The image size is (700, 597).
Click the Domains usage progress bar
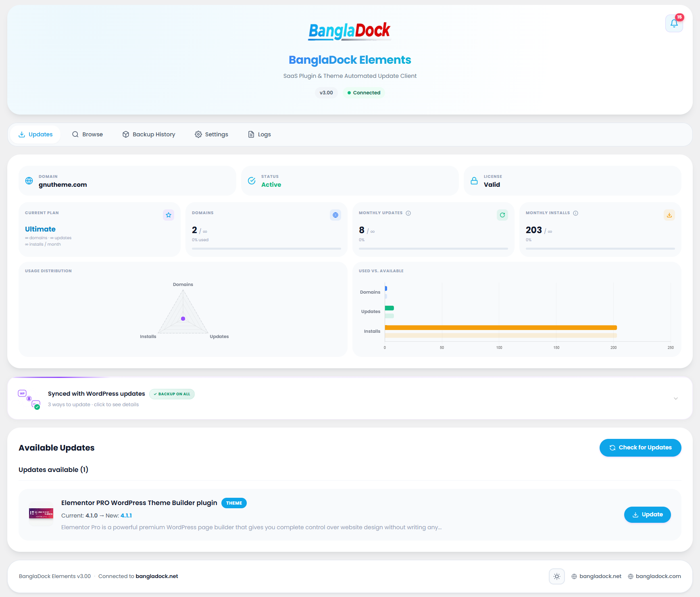pos(267,249)
